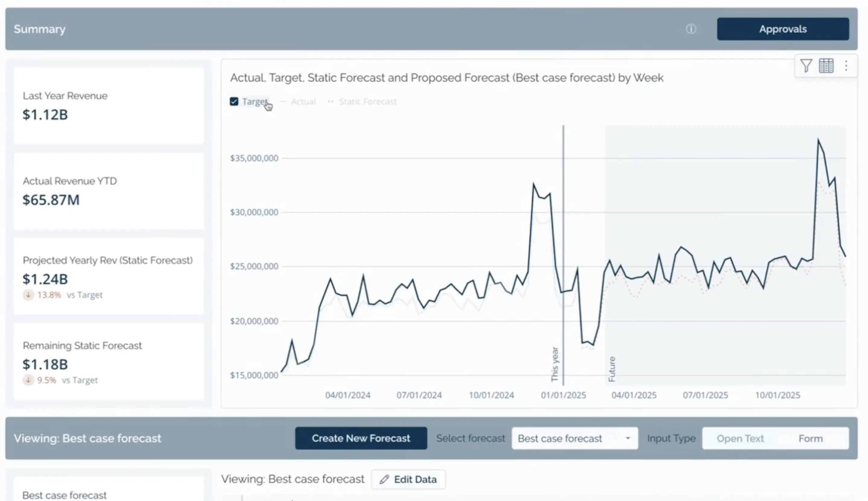Click the dropdown arrow on Best case forecast
The width and height of the screenshot is (868, 501).
click(x=627, y=438)
